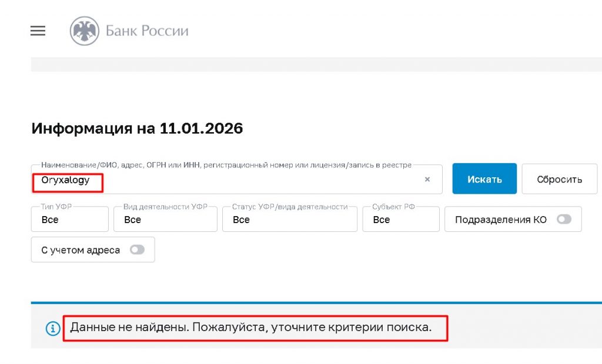
Task: Click the circular info icon beside the message
Action: tap(53, 328)
